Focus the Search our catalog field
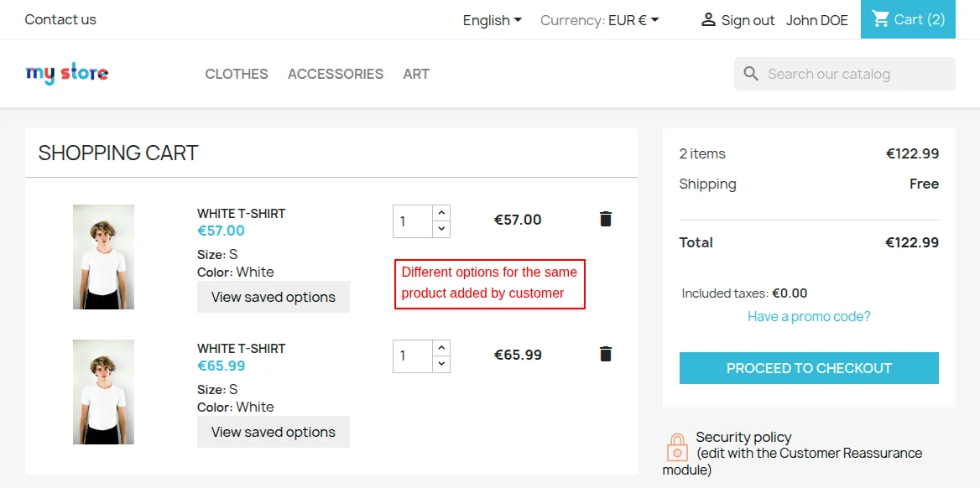This screenshot has height=488, width=980. click(856, 74)
